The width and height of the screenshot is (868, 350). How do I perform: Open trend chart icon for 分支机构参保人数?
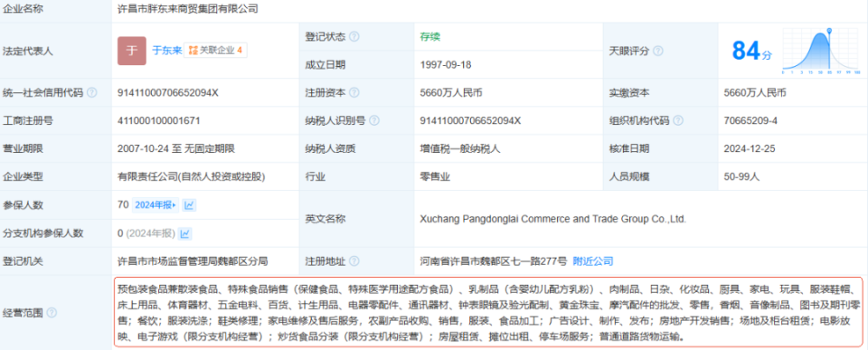[x=185, y=233]
